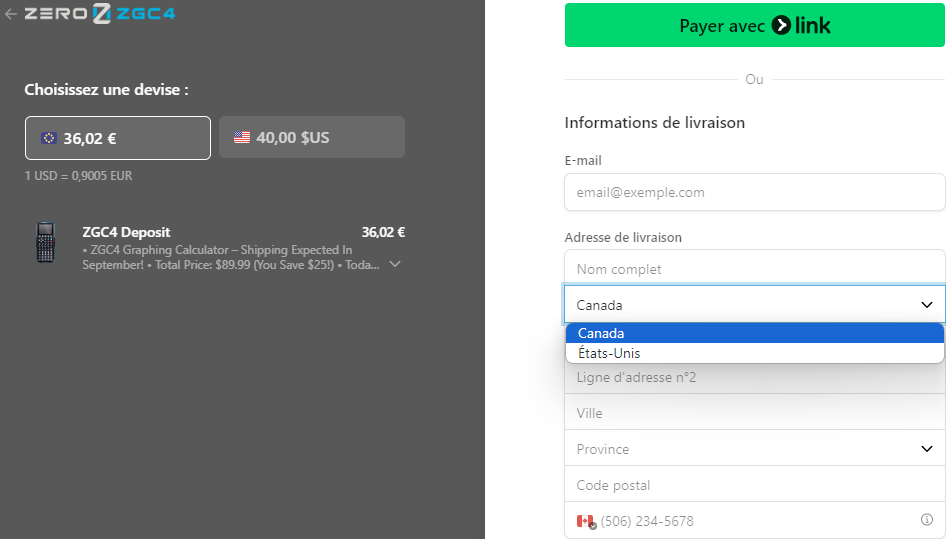Select the 40,00 $US currency option
The image size is (946, 539).
[x=312, y=137]
